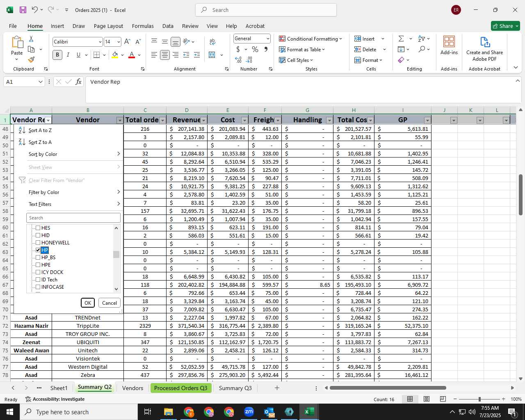Click OK in the filter menu
Viewport: 525px width, 420px height.
pos(88,303)
